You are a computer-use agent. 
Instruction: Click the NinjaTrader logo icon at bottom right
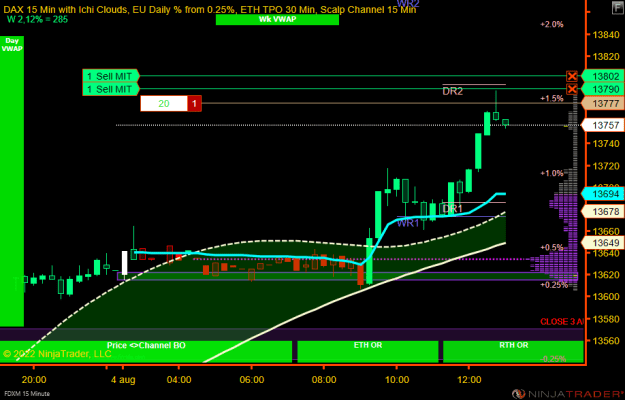click(x=519, y=394)
